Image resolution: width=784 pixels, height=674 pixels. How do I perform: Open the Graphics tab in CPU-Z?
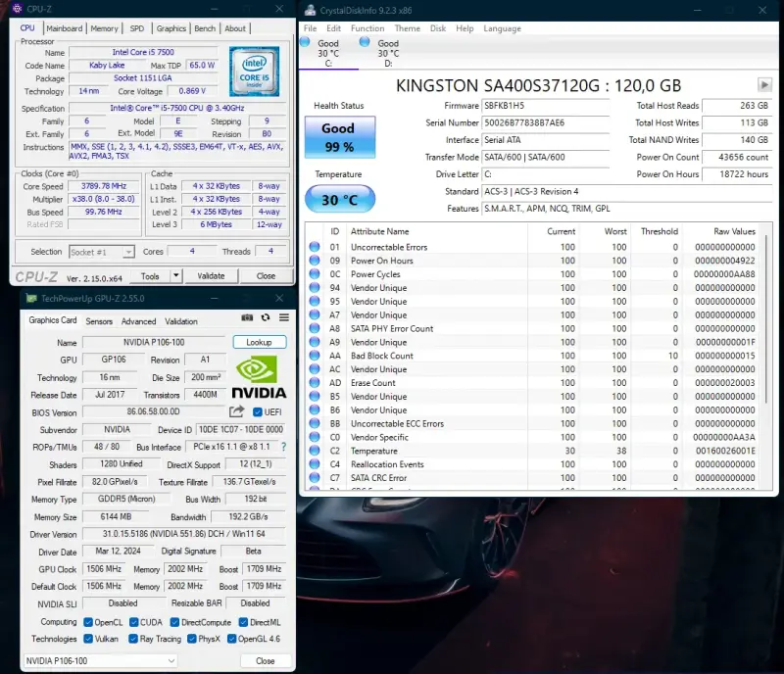171,28
